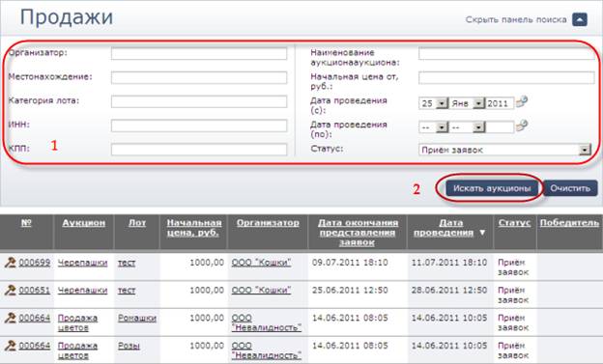Viewport: 603px width, 364px height.
Task: Open ООО "Кошки" organizer in row 000699
Action: [261, 263]
